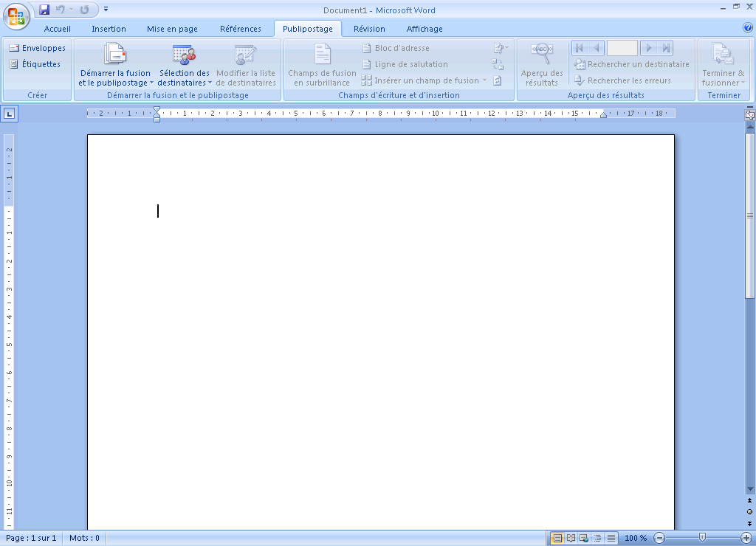Expand the Quick Access Toolbar customize arrow
756x546 pixels.
click(106, 10)
